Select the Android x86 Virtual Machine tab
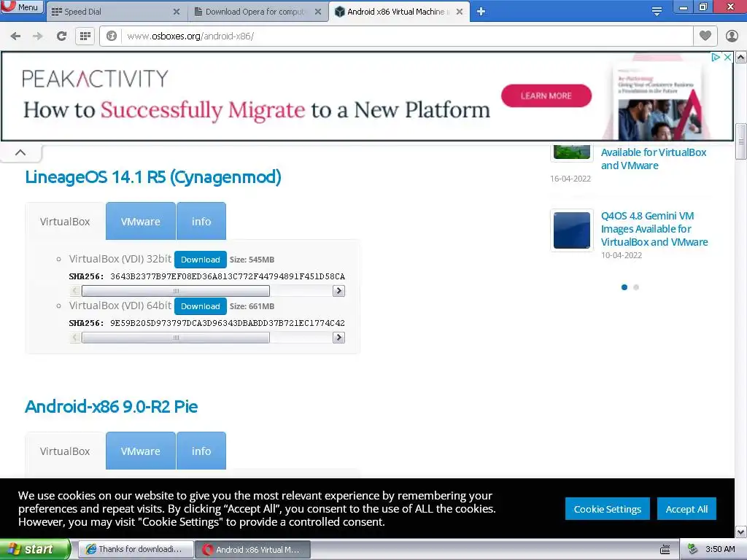The image size is (747, 560). [398, 12]
